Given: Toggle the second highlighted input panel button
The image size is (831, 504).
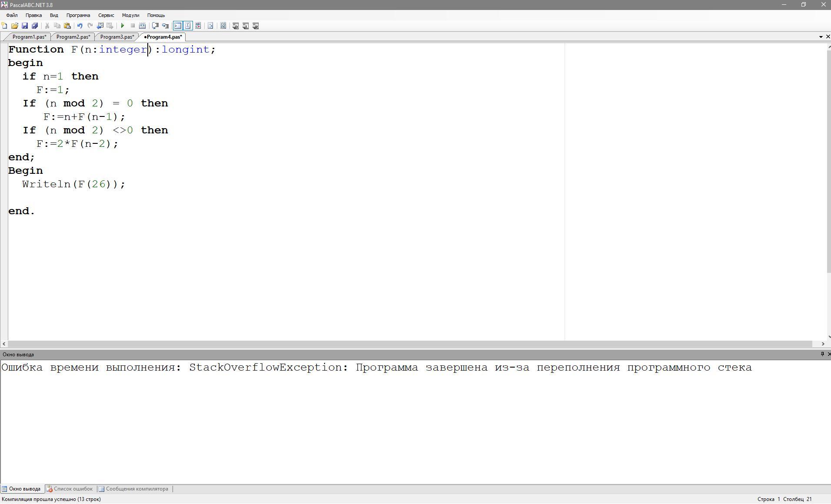Looking at the screenshot, I should [x=188, y=26].
